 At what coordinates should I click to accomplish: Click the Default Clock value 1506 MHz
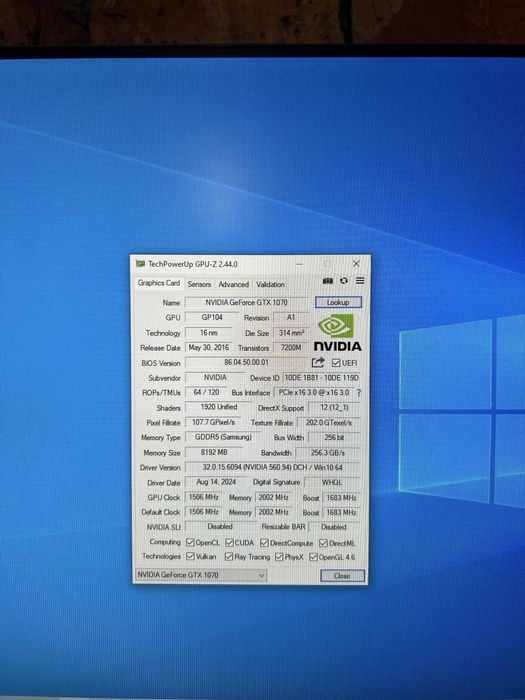click(x=204, y=512)
